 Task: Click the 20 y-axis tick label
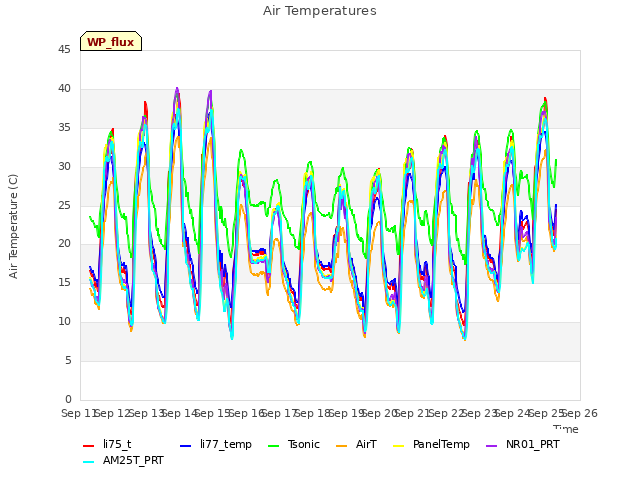coord(64,244)
